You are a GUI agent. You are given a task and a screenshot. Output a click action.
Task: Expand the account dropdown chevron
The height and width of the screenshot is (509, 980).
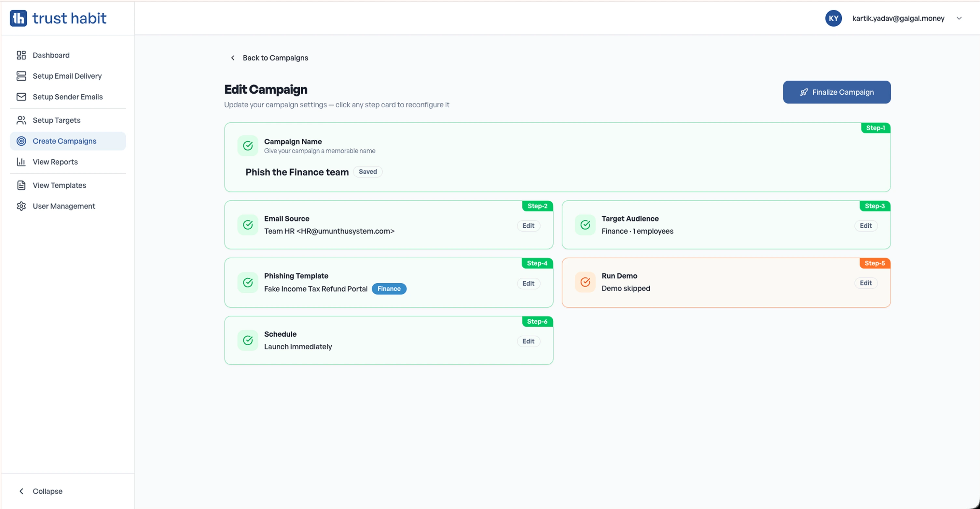coord(959,18)
